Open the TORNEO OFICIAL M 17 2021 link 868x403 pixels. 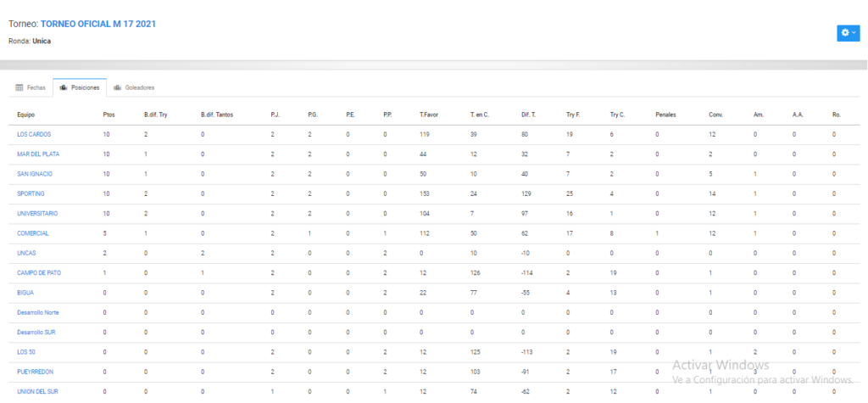98,24
